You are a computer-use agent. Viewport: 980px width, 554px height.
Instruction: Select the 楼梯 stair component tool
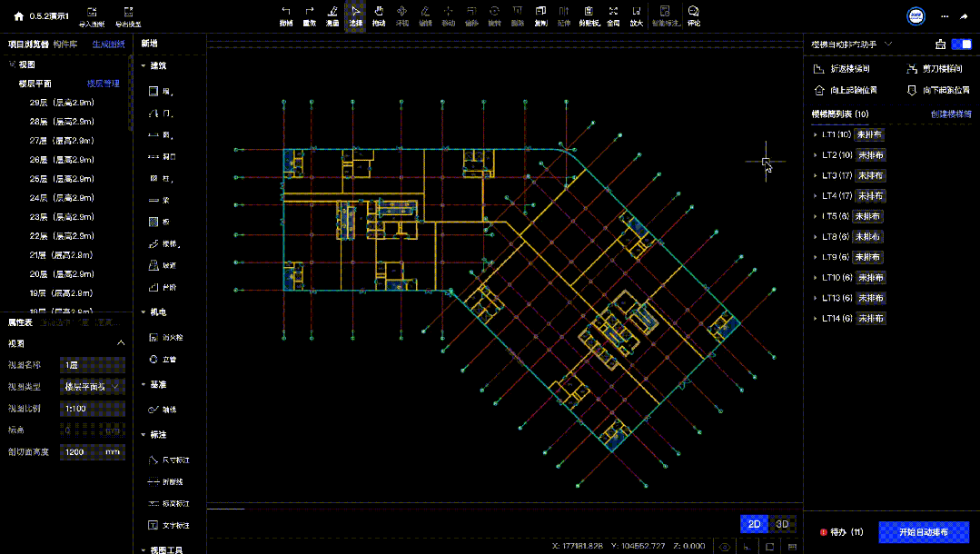click(x=163, y=244)
